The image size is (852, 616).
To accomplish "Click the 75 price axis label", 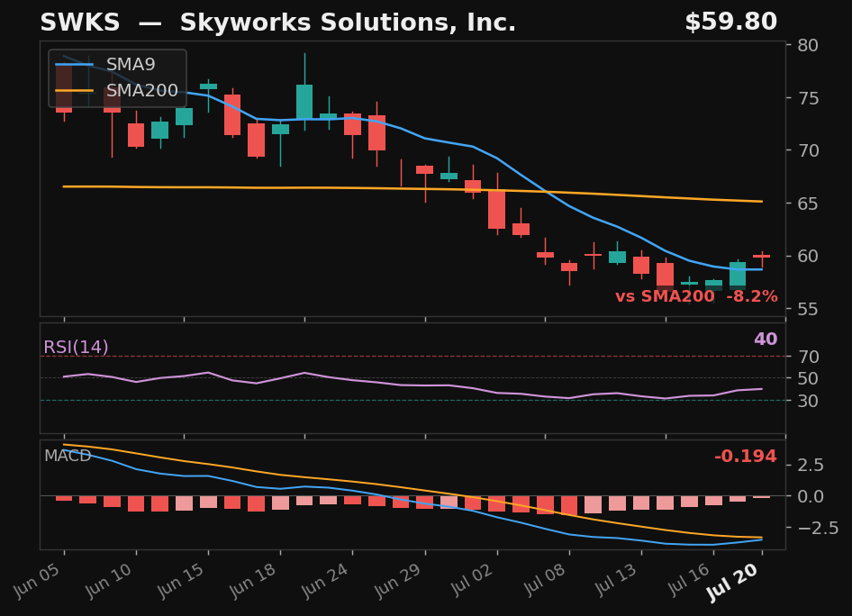I will click(x=808, y=98).
